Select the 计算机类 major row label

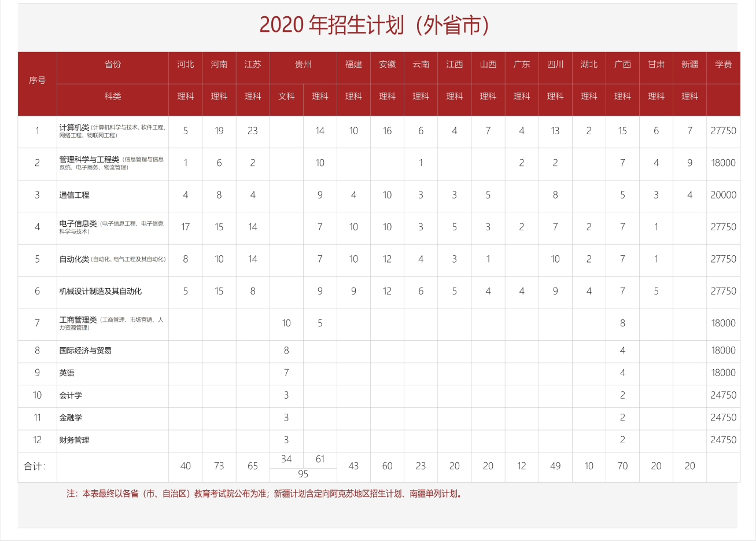point(74,127)
